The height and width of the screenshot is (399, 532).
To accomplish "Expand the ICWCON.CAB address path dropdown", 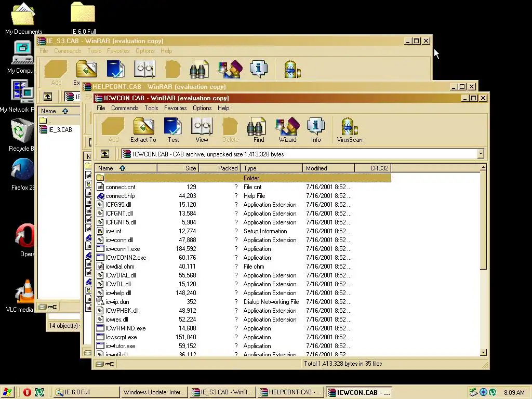I will [481, 154].
